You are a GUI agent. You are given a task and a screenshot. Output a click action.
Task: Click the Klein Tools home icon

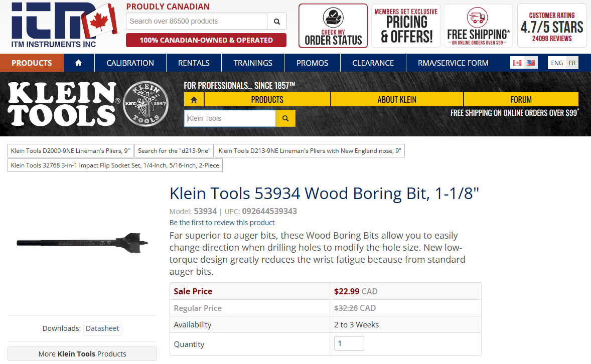pos(194,100)
